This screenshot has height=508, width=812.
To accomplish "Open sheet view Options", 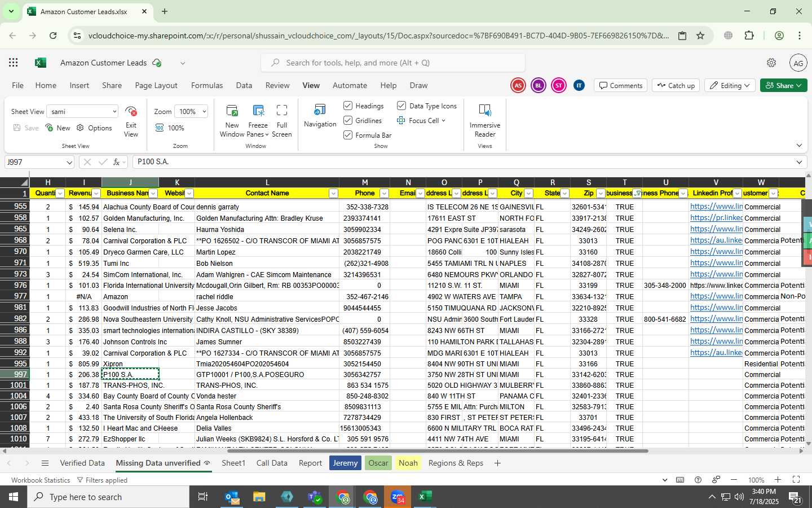I will [94, 128].
